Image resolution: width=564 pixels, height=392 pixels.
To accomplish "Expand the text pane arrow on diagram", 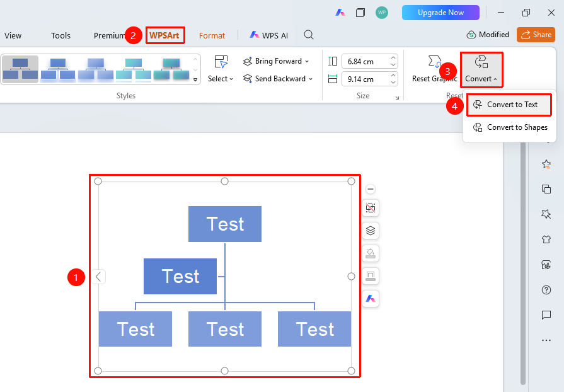I will [x=98, y=277].
